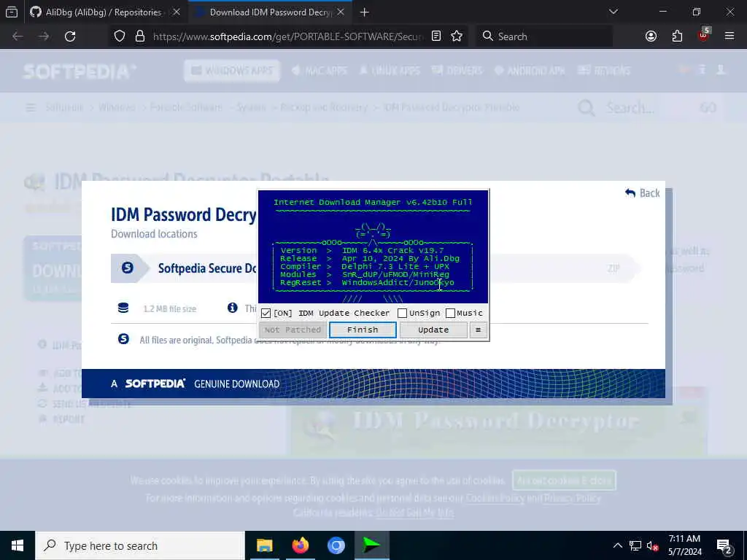Click the Update button in patcher
747x560 pixels.
[433, 330]
